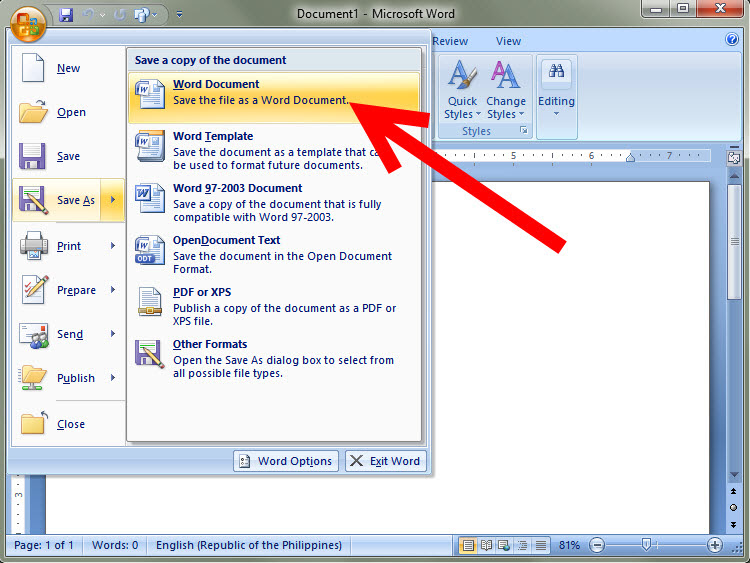Click the Print printer icon in Office menu
Screen dimensions: 750x563
coord(33,245)
